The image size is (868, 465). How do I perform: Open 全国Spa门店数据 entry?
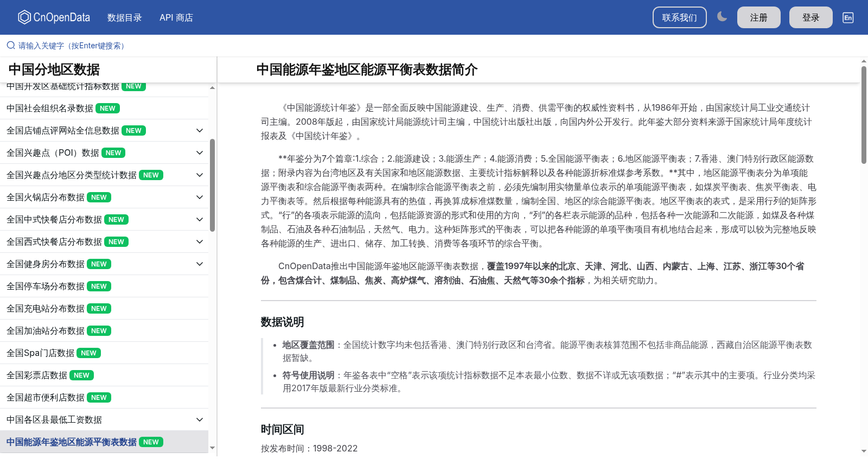104,353
